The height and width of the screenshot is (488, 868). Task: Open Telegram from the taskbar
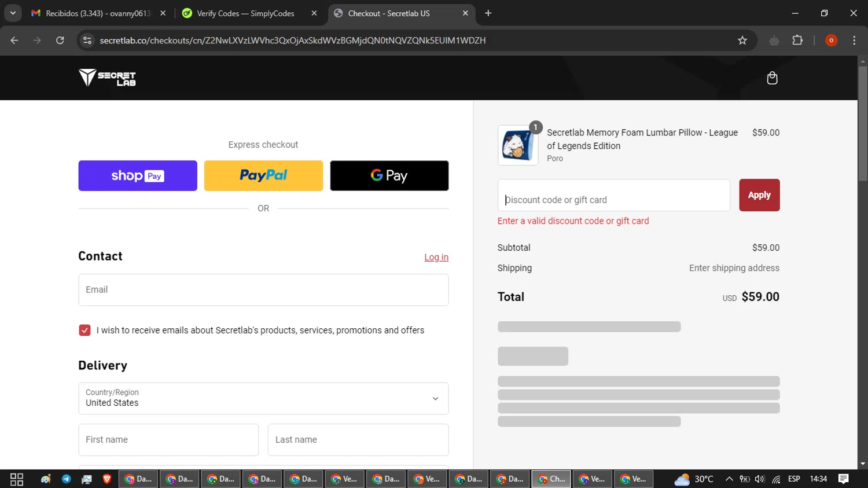pos(67,479)
